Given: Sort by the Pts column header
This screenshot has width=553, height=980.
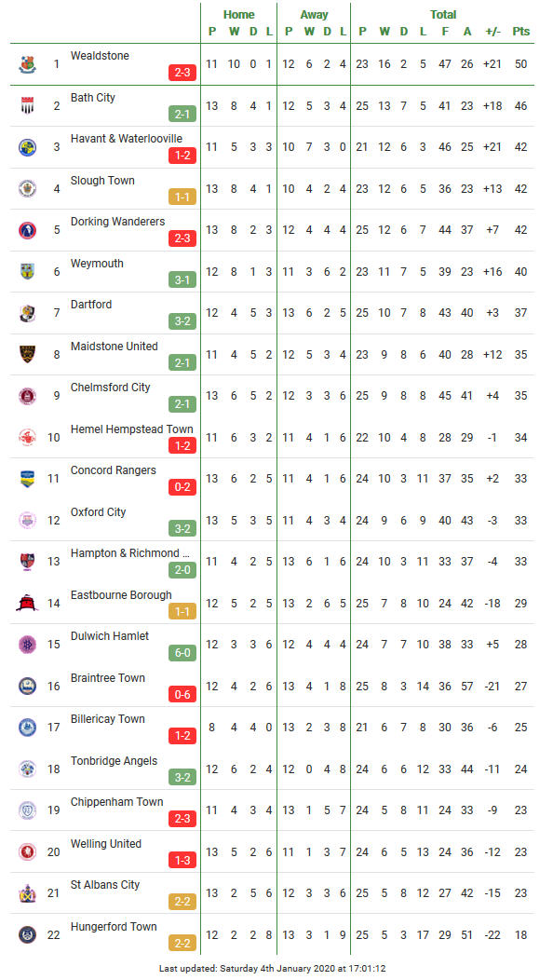Looking at the screenshot, I should [x=521, y=32].
